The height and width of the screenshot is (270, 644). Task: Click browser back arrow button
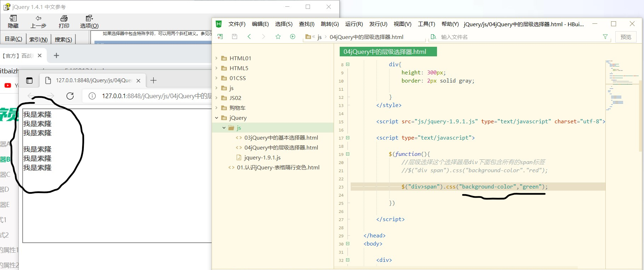pos(30,96)
